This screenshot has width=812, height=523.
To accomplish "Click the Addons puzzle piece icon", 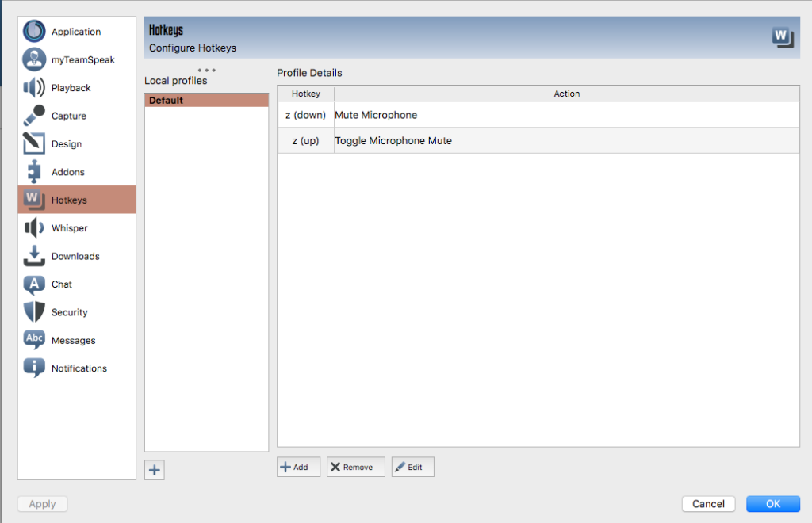I will tap(34, 171).
